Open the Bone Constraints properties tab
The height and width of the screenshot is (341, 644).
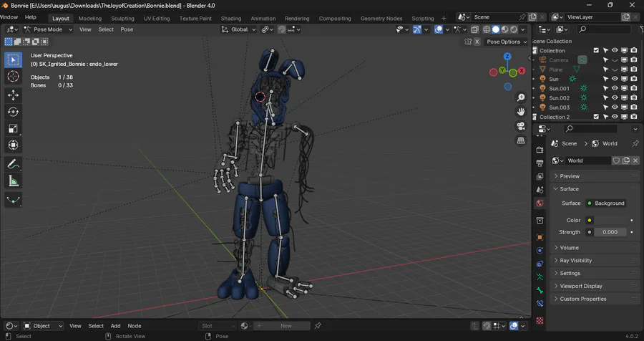pyautogui.click(x=540, y=304)
